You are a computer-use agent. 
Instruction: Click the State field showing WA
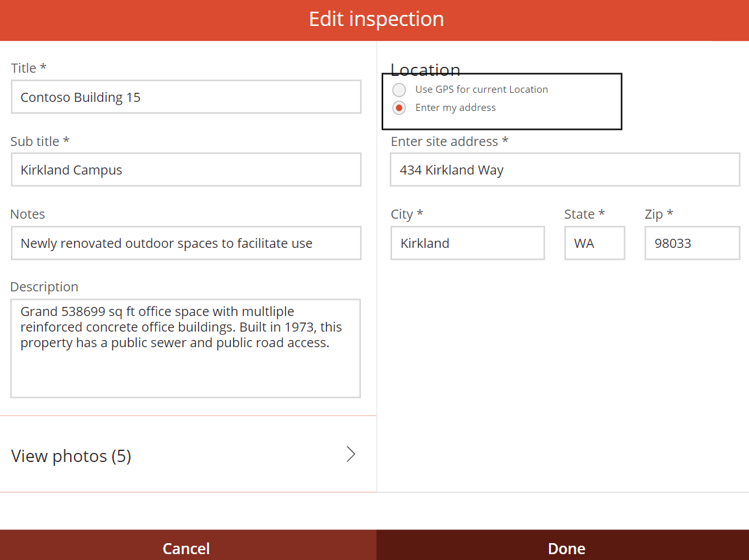click(x=595, y=243)
